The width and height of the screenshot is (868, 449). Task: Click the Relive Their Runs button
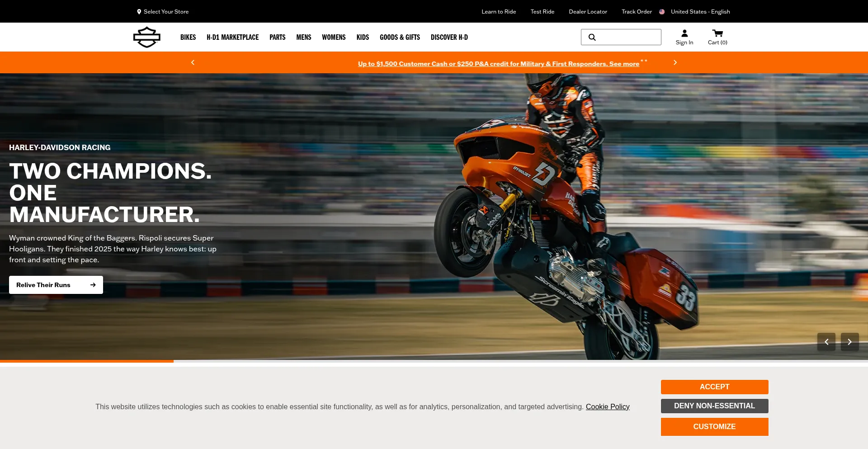[56, 285]
